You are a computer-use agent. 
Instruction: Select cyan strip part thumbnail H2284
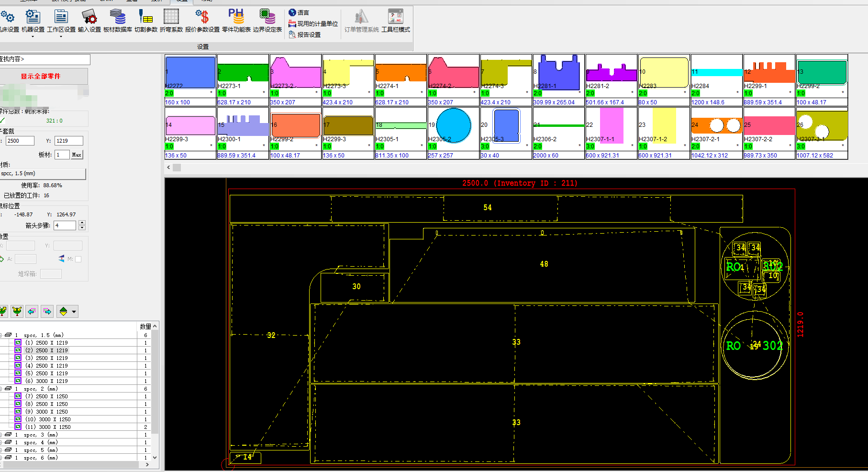coord(717,80)
